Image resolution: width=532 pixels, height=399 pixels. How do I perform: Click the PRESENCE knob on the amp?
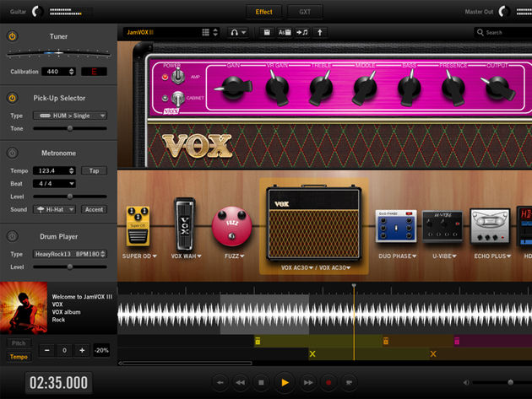tap(453, 88)
